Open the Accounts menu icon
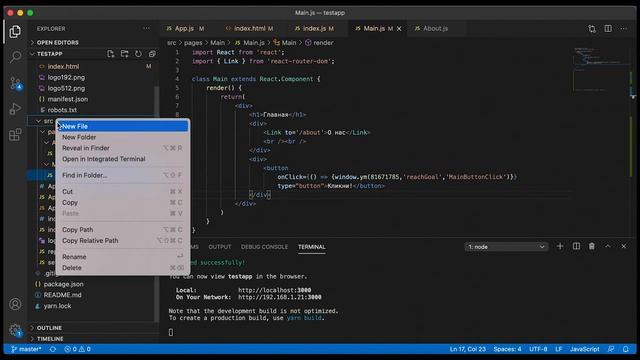This screenshot has height=360, width=640. (x=15, y=304)
